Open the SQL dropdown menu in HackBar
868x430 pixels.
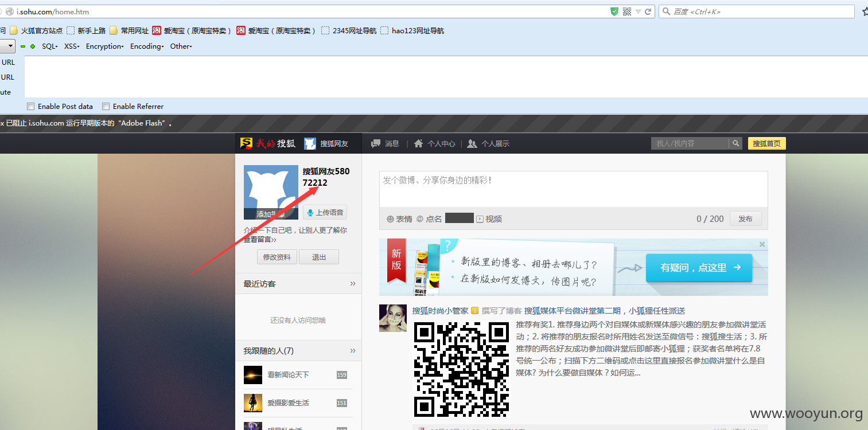[x=50, y=46]
